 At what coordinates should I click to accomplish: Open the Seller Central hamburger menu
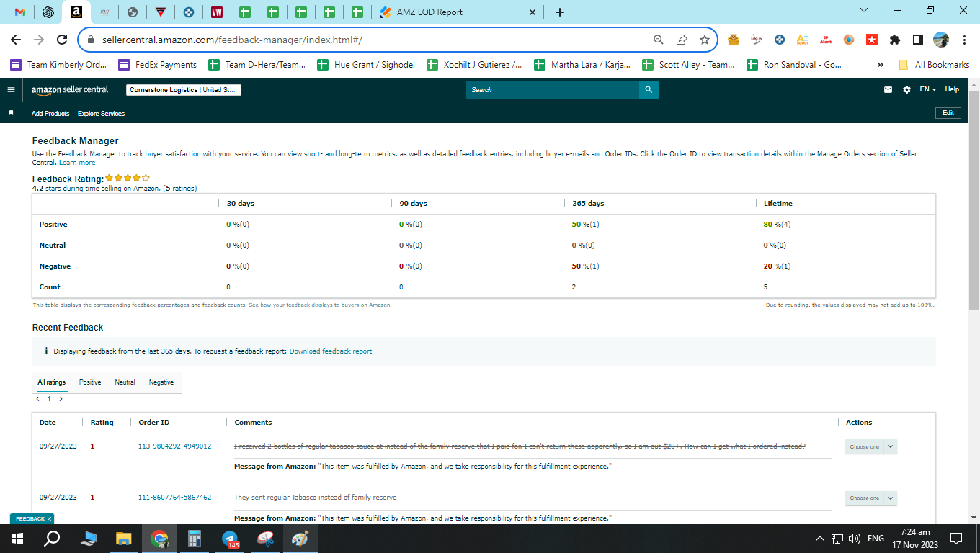(11, 90)
